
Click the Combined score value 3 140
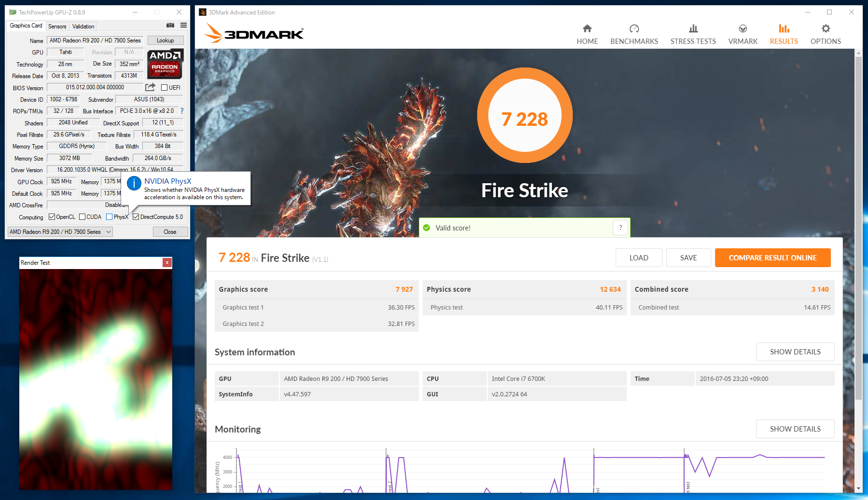(x=820, y=289)
